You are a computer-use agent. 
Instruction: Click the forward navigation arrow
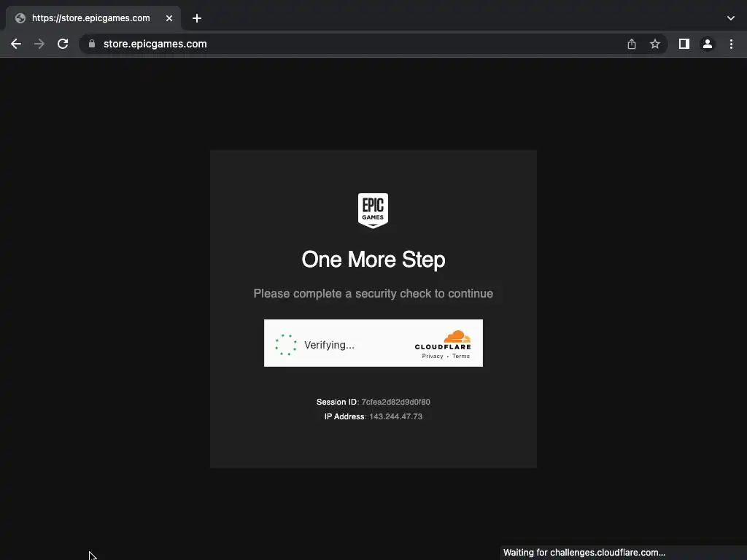click(x=39, y=44)
